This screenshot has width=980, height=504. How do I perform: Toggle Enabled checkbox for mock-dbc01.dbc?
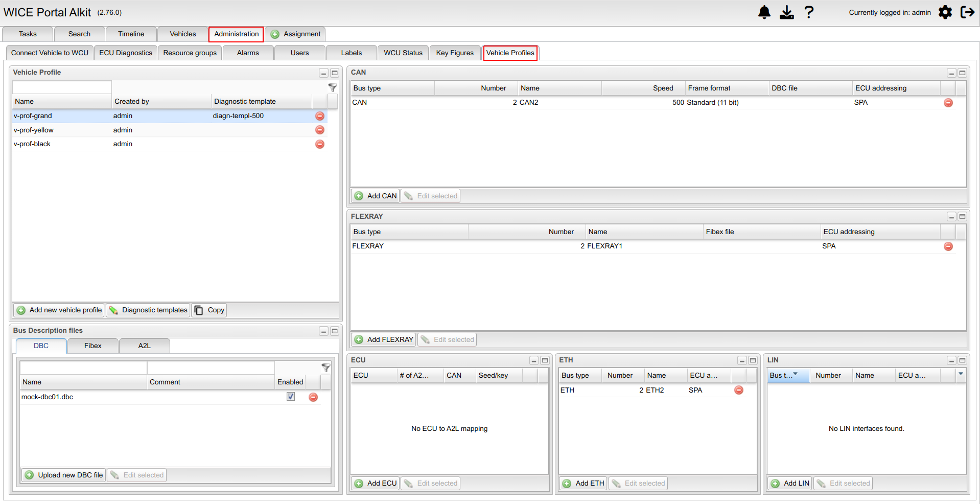click(291, 397)
